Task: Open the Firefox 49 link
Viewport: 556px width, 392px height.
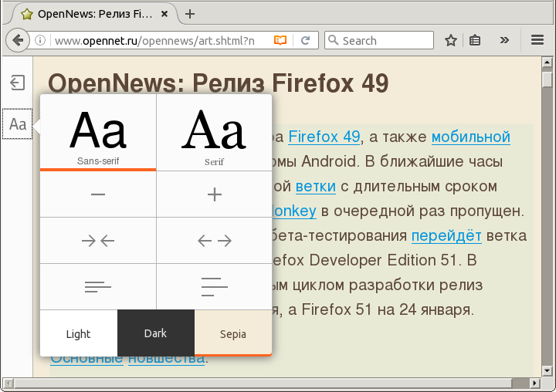Action: [324, 137]
